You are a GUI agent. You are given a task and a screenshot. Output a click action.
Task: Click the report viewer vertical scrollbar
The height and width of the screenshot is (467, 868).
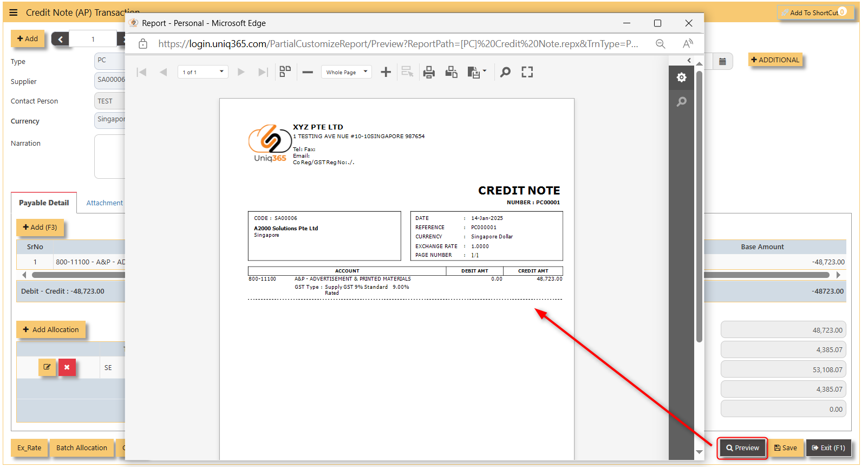(699, 206)
